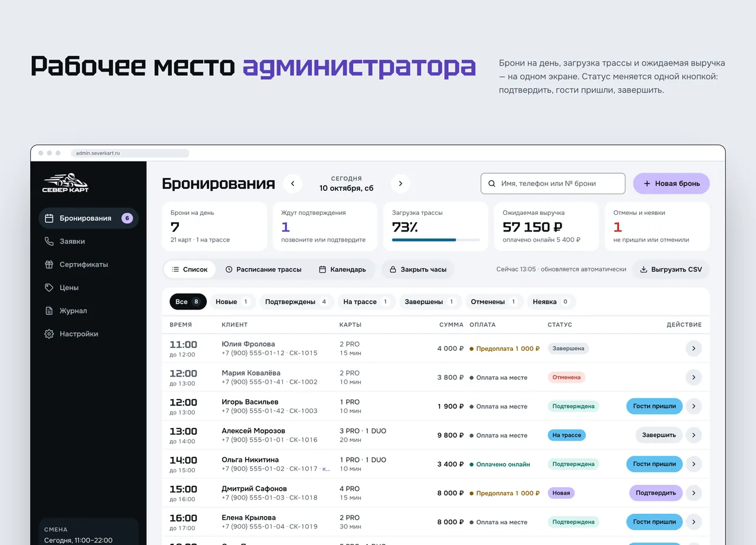Click the Загрузка трассы progress bar
756x545 pixels.
(x=436, y=240)
